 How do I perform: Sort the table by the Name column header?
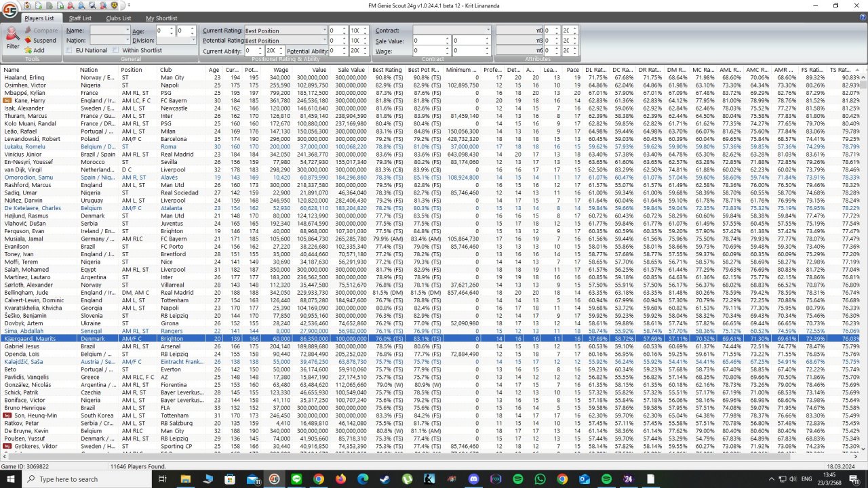[39, 70]
